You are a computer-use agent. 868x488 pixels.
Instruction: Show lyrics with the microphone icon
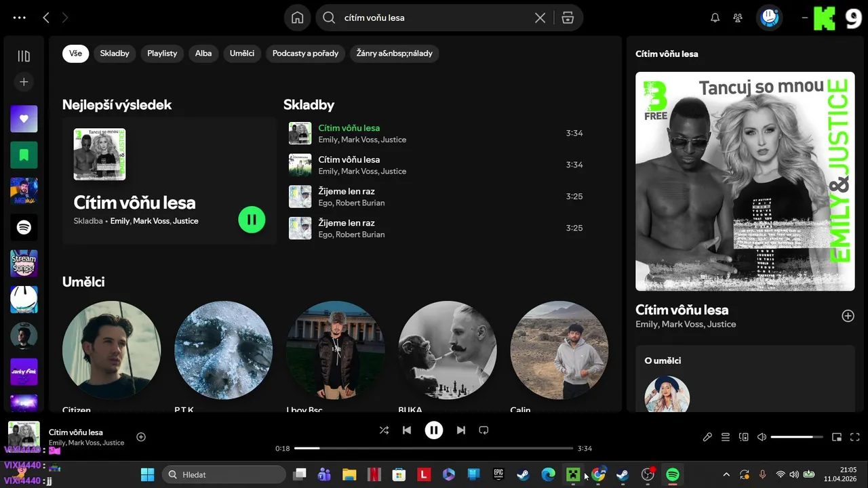click(707, 437)
